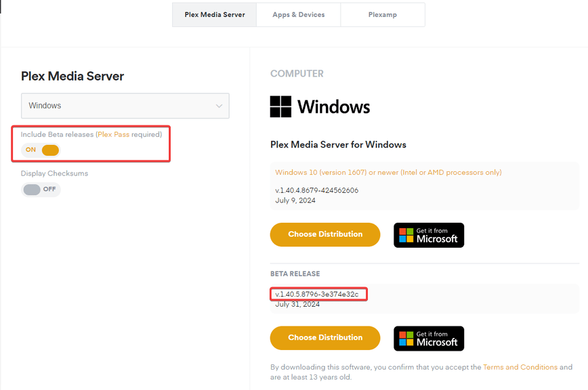Click the BETA RELEASE heading

pos(295,274)
